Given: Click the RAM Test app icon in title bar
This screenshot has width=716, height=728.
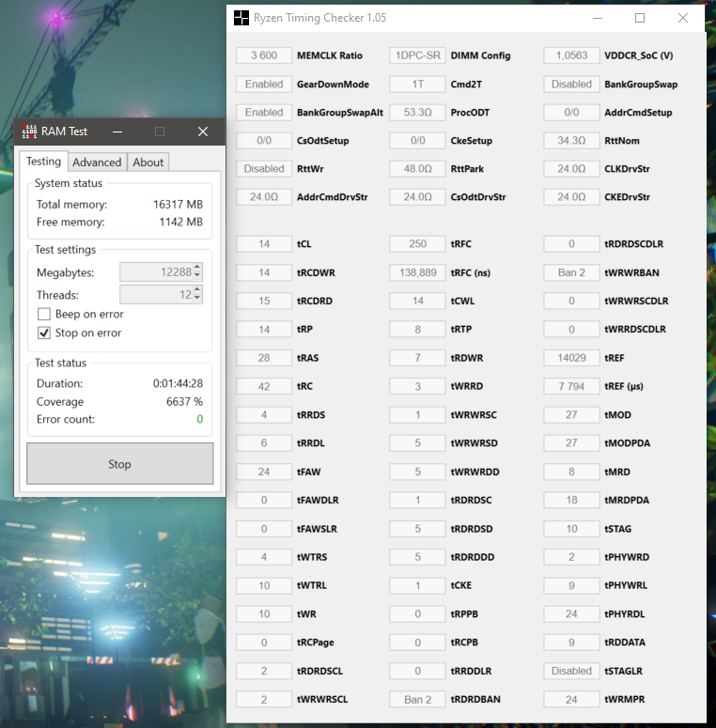Looking at the screenshot, I should point(29,132).
